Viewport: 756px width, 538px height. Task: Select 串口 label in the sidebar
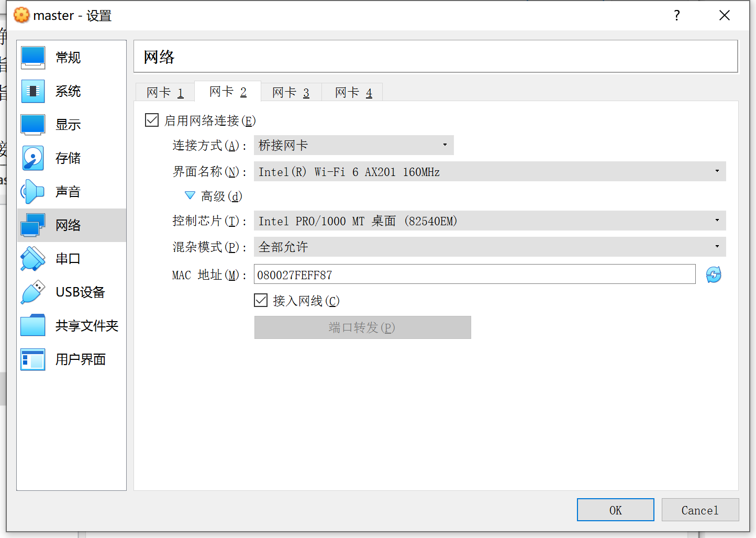(68, 259)
